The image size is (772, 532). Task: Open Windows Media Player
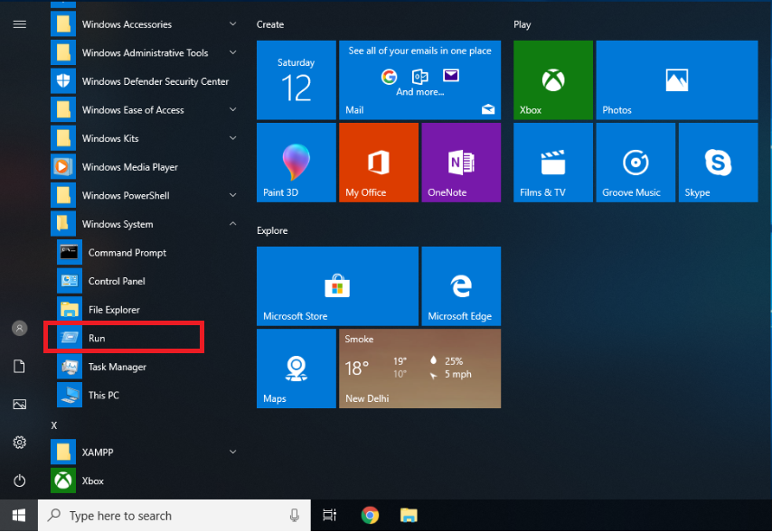144,167
